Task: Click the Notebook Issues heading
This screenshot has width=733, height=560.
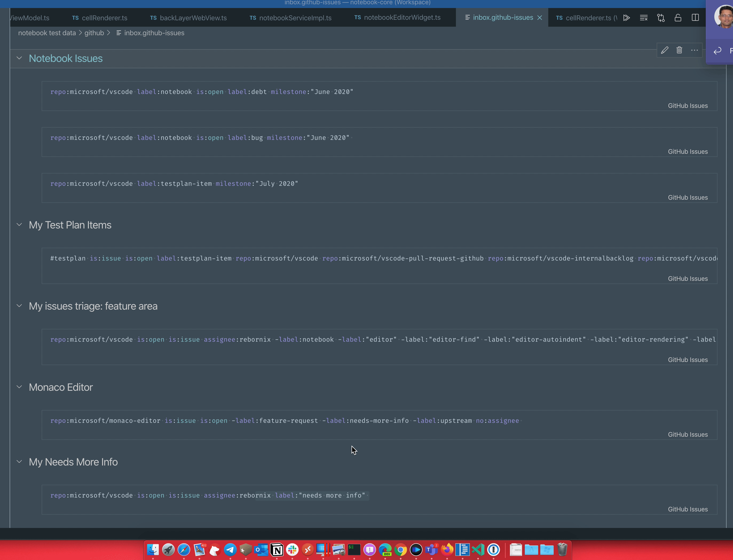Action: coord(66,59)
